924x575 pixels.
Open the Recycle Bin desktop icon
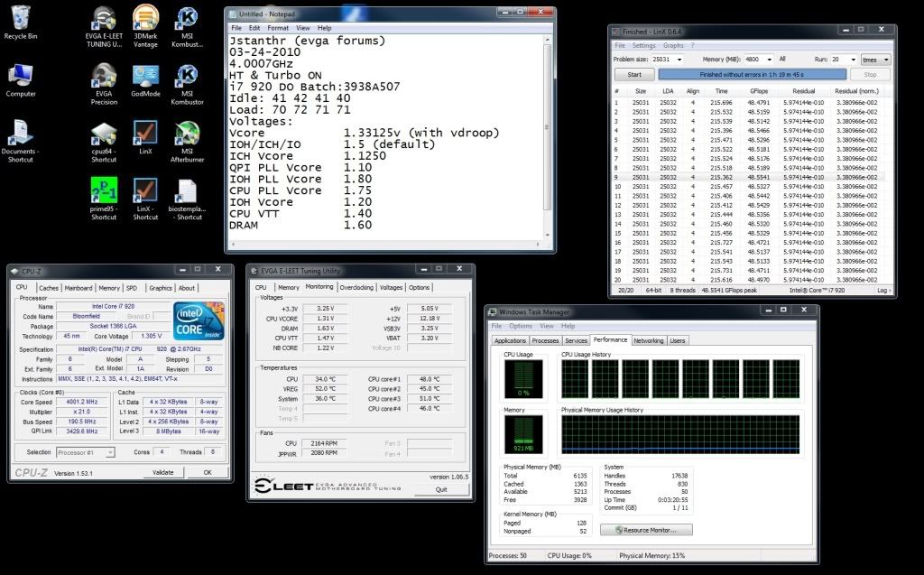point(20,20)
